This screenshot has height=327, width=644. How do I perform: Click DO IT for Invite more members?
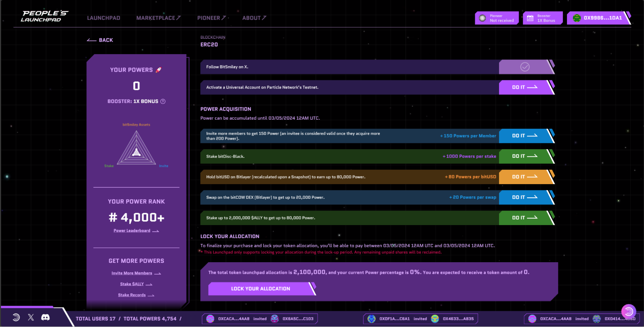tap(526, 136)
